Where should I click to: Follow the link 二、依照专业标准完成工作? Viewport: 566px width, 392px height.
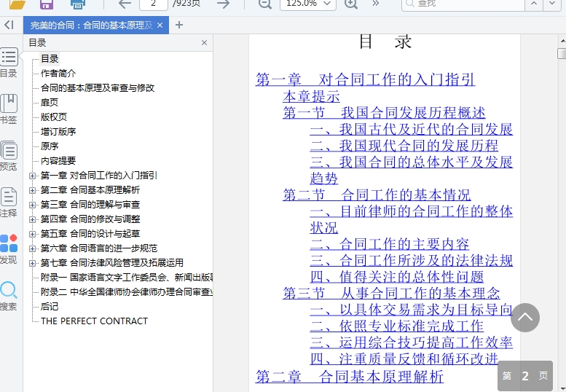[397, 326]
